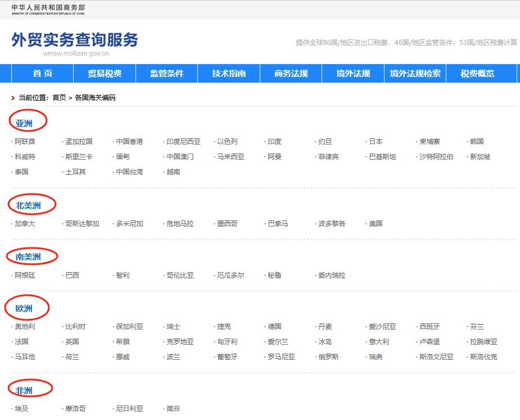Open the 阿联酋 country link
The image size is (520, 420).
[25, 141]
